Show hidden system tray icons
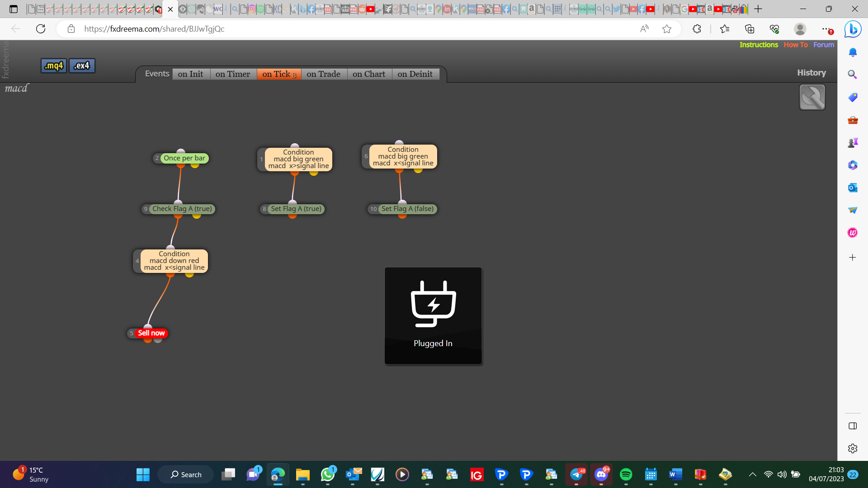Screen dimensions: 868x488 pyautogui.click(x=752, y=474)
